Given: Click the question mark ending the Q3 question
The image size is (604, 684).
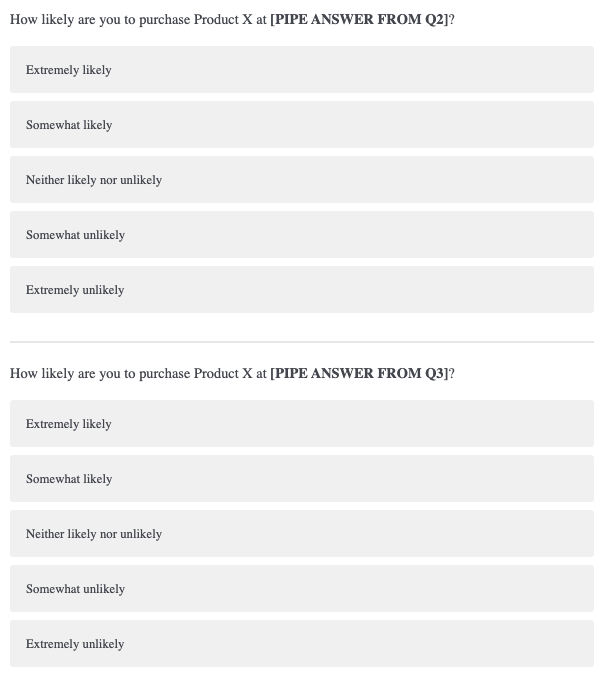Looking at the screenshot, I should pos(452,374).
